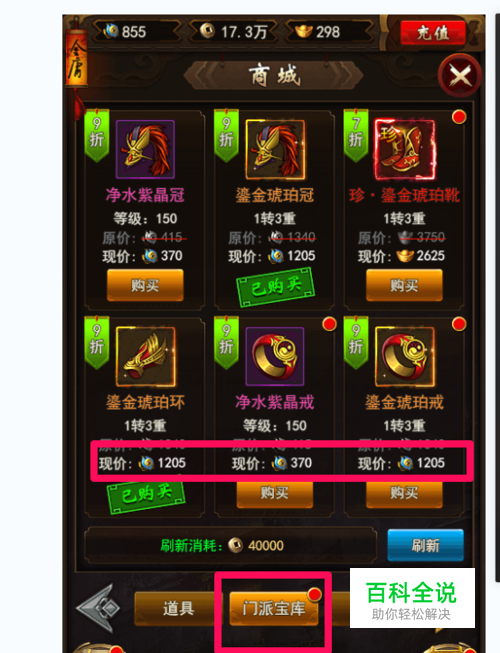Tap the blue gem currency icon showing 855
500x653 pixels.
111,30
